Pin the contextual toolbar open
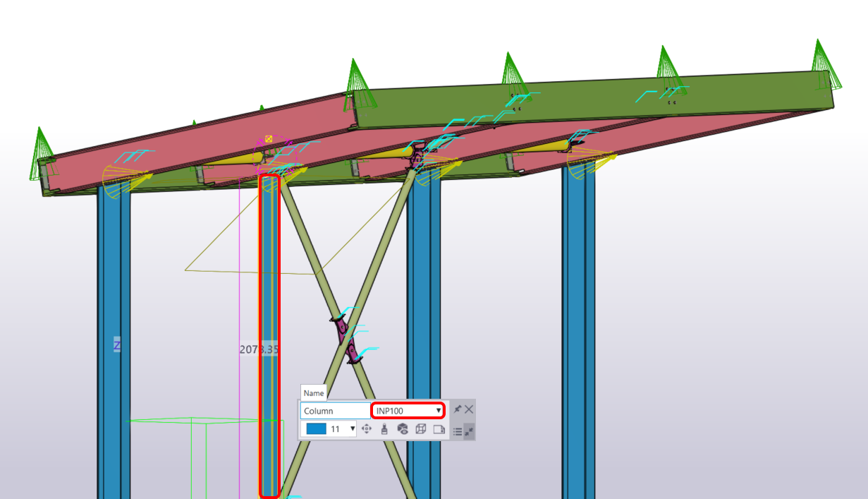Image resolution: width=868 pixels, height=499 pixels. pyautogui.click(x=458, y=409)
